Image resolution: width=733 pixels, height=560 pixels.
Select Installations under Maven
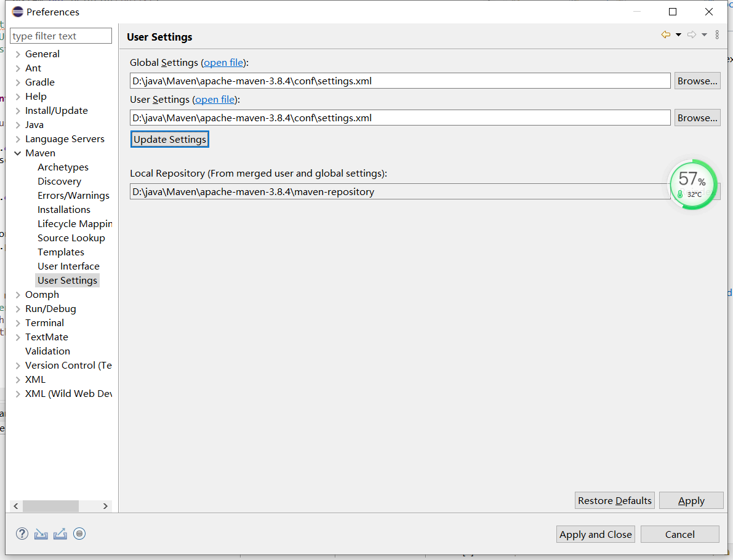point(64,209)
